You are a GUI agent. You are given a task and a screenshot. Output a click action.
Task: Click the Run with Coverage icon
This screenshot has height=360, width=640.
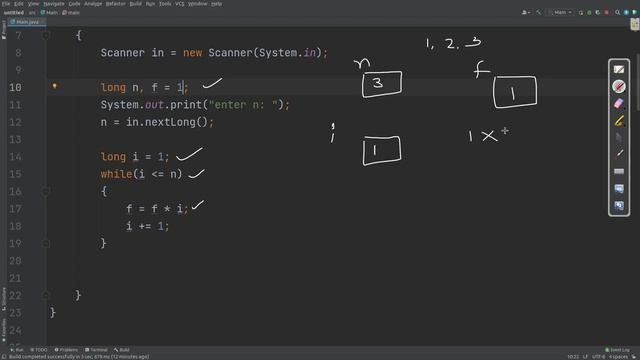click(598, 13)
